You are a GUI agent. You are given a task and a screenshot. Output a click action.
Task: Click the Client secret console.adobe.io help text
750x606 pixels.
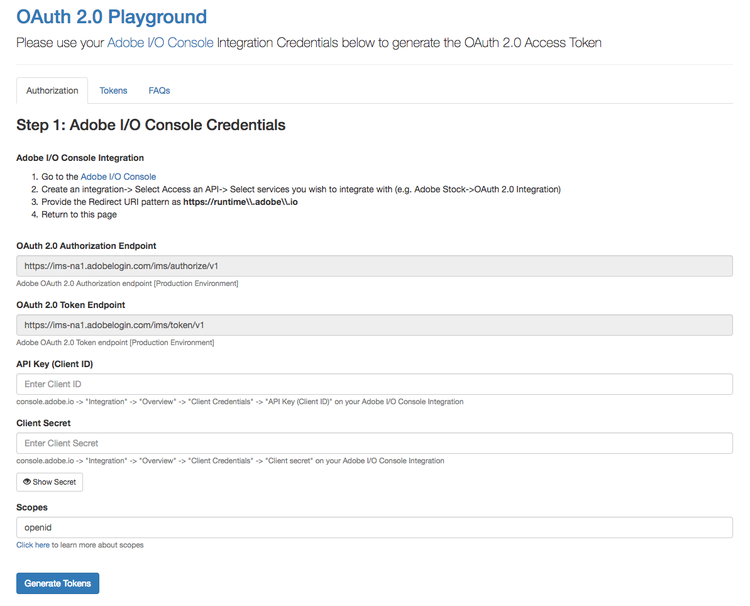pyautogui.click(x=230, y=461)
